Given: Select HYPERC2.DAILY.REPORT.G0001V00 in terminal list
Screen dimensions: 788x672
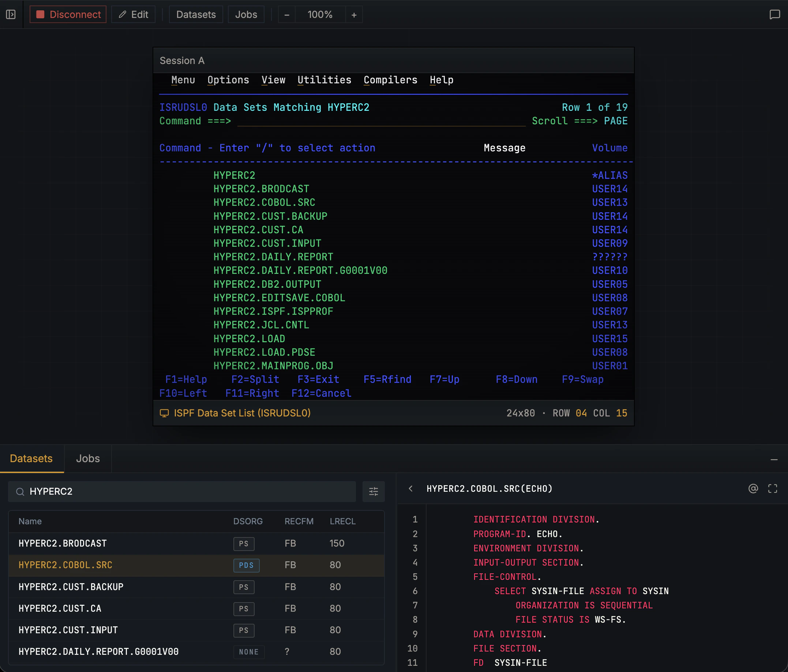Looking at the screenshot, I should (300, 271).
